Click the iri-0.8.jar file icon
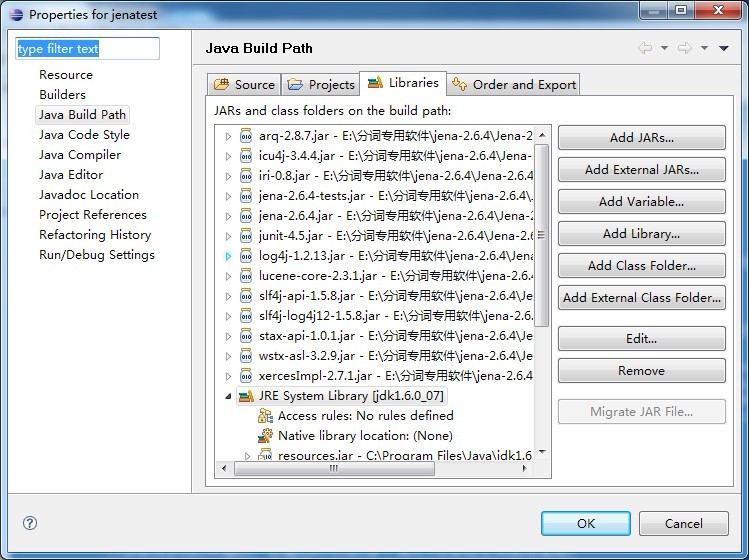The width and height of the screenshot is (749, 560). pyautogui.click(x=246, y=176)
